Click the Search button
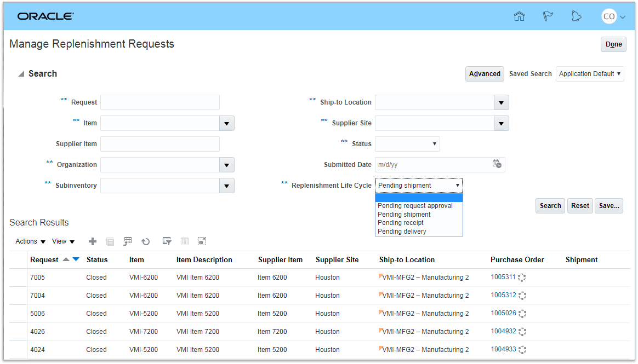 (x=550, y=206)
